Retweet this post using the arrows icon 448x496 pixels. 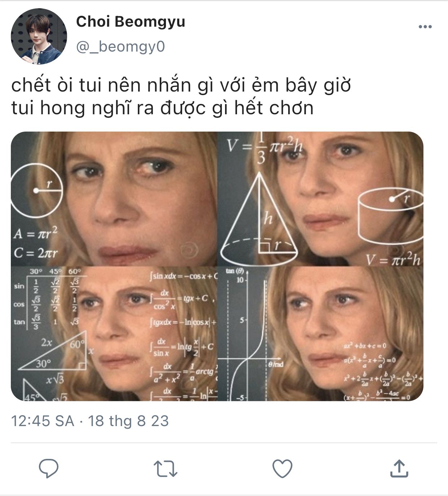(166, 469)
